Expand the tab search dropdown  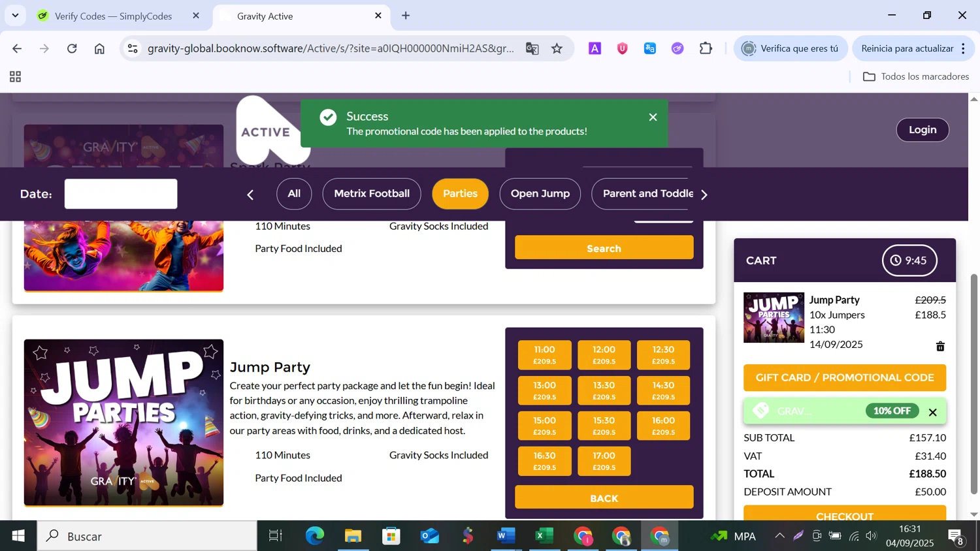tap(15, 16)
